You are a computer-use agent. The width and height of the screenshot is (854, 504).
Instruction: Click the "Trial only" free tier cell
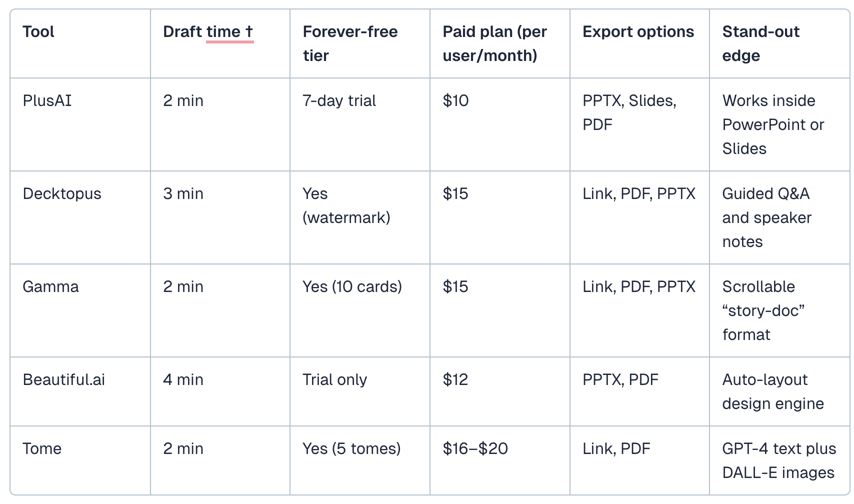coord(334,380)
